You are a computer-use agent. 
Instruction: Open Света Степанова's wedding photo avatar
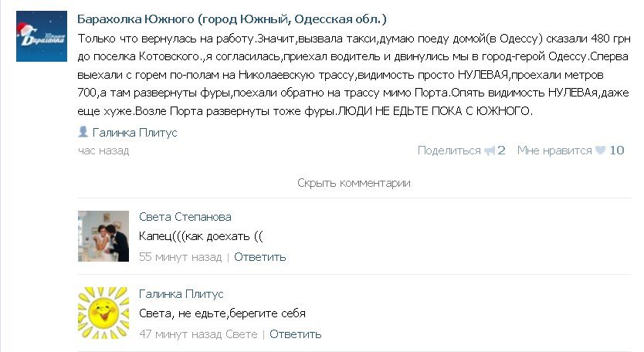pyautogui.click(x=103, y=236)
